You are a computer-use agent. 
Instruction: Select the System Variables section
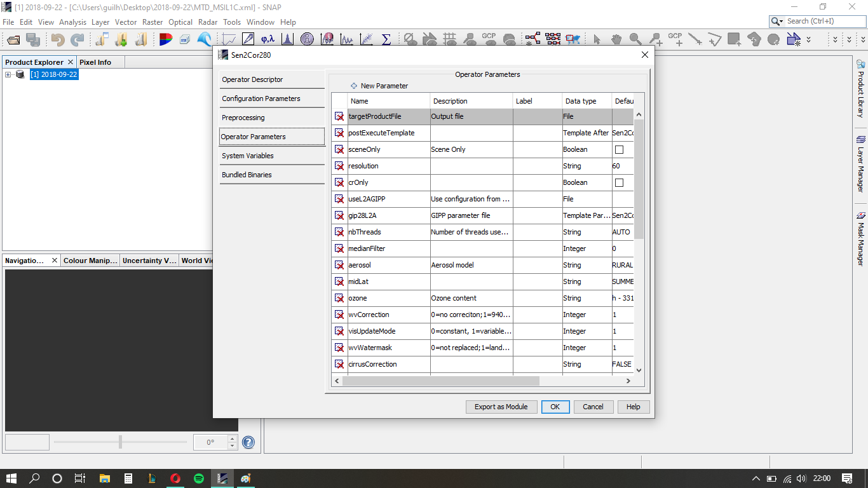(x=272, y=156)
